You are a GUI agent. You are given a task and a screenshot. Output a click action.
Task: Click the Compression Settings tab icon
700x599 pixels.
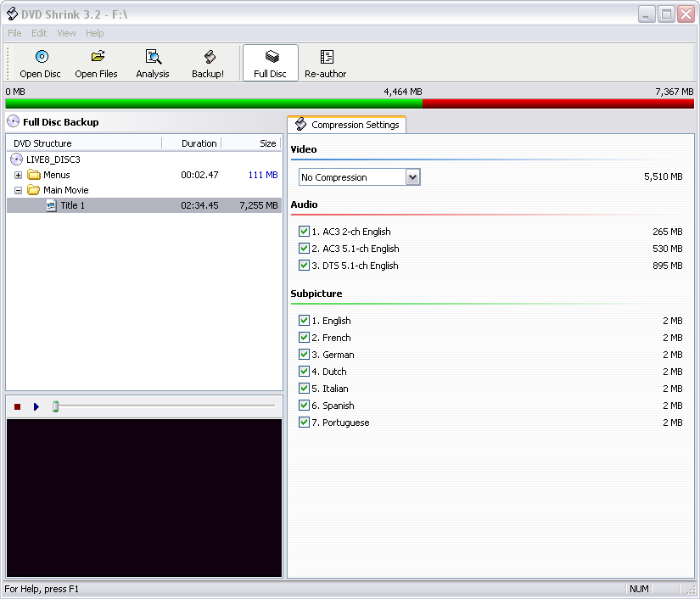(x=301, y=124)
